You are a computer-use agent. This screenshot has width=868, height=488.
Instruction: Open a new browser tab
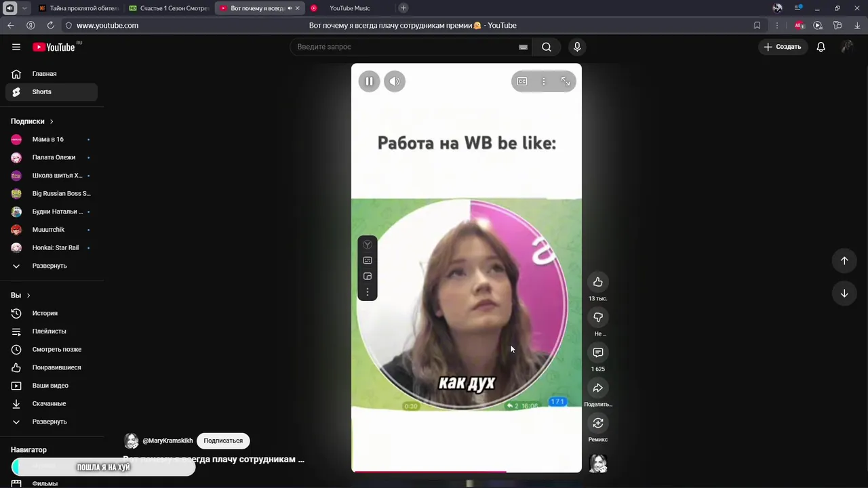403,8
